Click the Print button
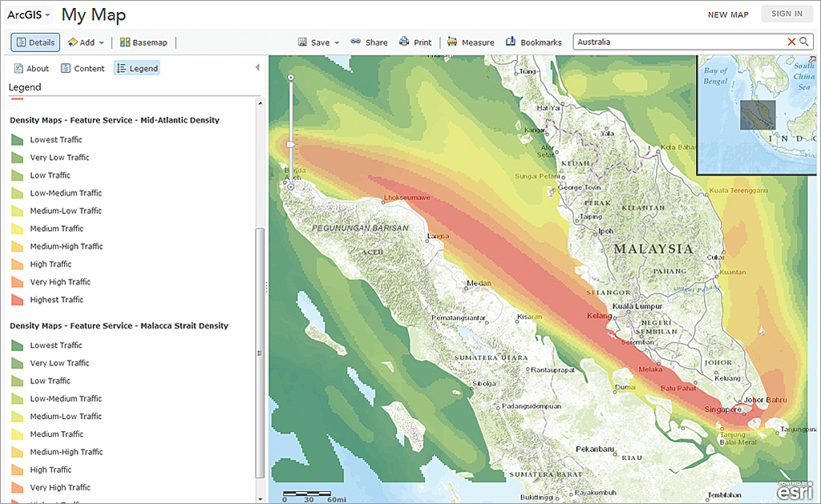The height and width of the screenshot is (504, 821). [415, 42]
